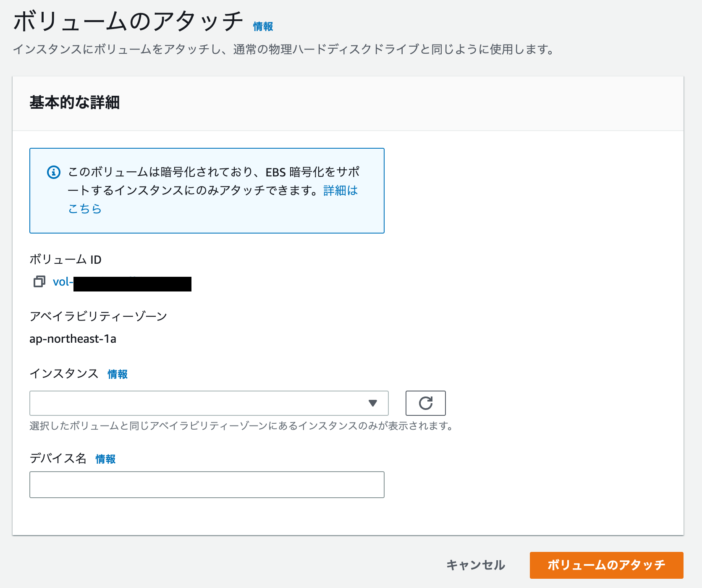Click 情報 next to the インスタンス label

tap(117, 374)
